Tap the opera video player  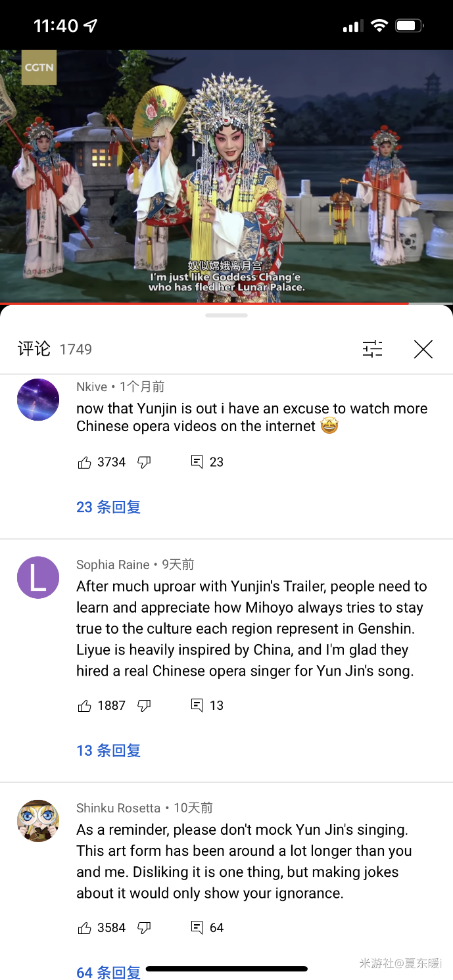pos(226,176)
